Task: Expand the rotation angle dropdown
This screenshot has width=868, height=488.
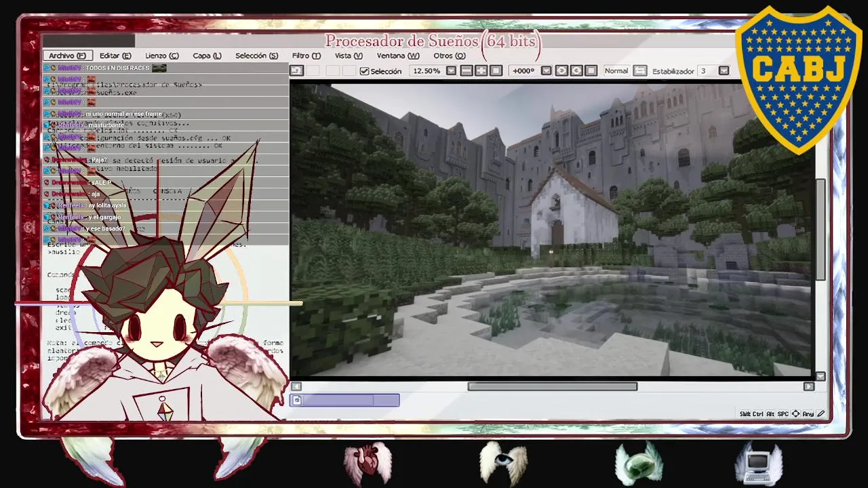Action: click(546, 71)
